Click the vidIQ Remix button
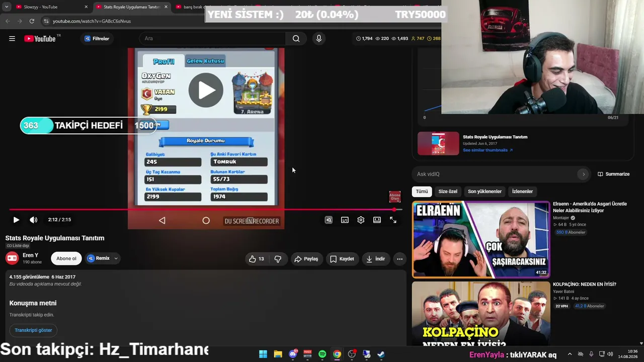Viewport: 644px width, 362px height. 98,258
